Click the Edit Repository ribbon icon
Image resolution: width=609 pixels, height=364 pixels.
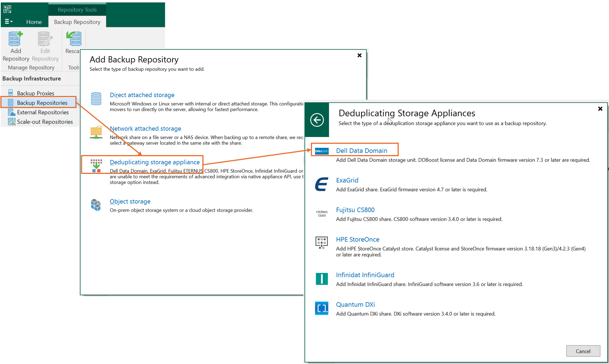(45, 39)
